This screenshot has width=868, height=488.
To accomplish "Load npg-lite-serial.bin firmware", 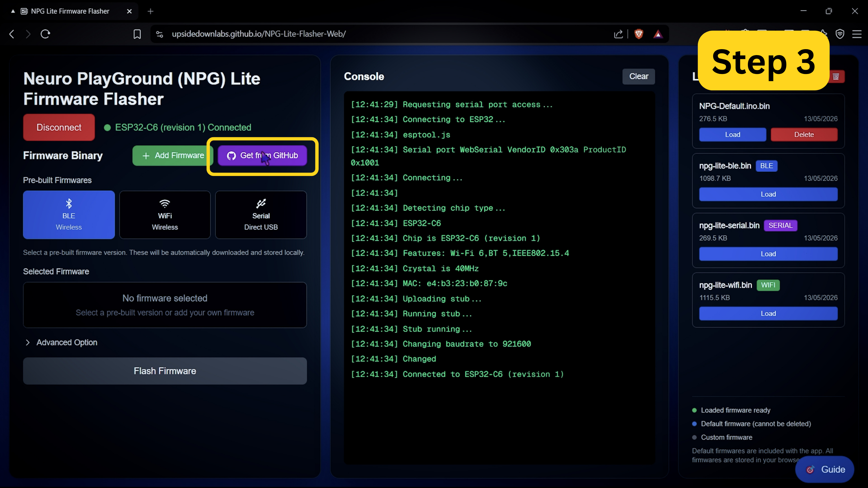I will click(768, 254).
